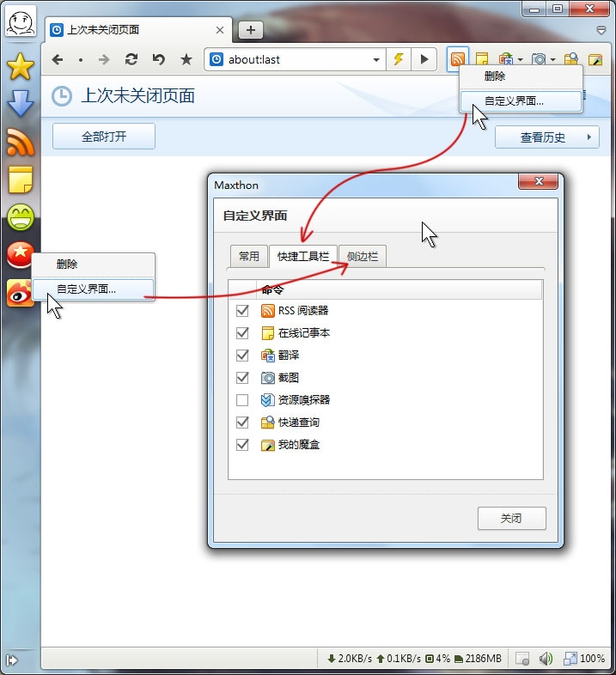Image resolution: width=616 pixels, height=675 pixels.
Task: Click the about:last address field
Action: [293, 60]
